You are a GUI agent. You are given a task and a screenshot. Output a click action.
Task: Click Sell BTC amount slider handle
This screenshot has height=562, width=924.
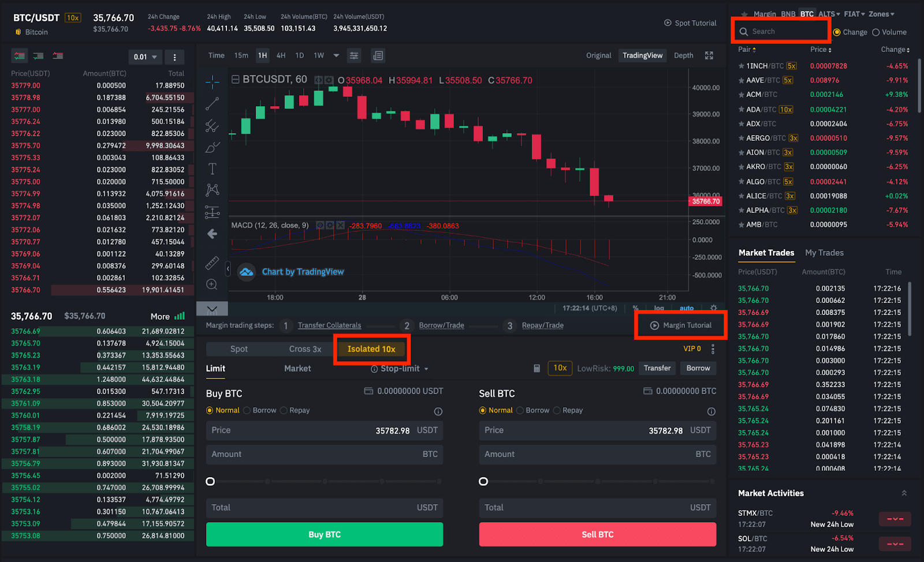tap(483, 481)
